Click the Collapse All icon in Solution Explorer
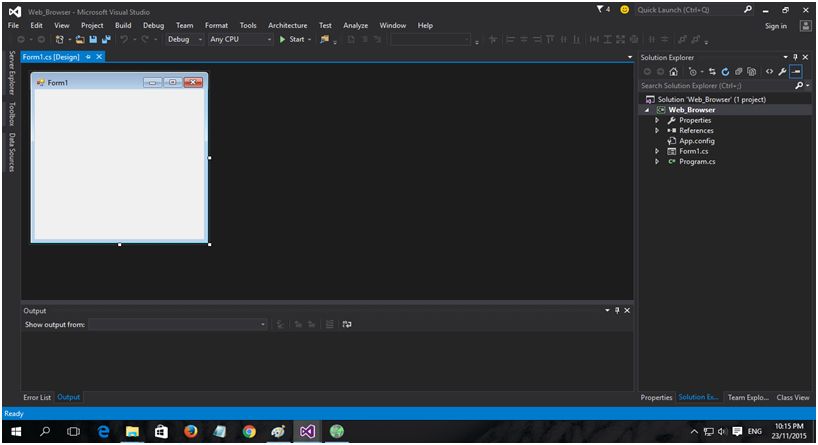Viewport: 818px width, 445px height. 737,72
